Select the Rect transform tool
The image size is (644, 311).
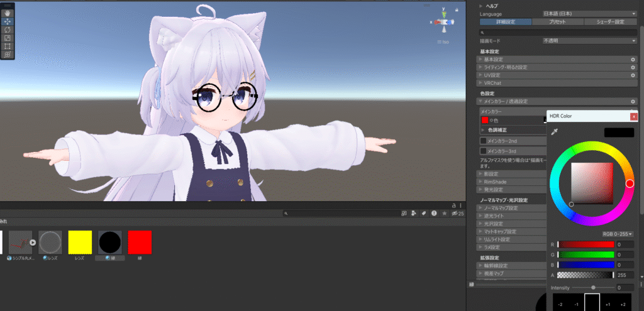[8, 46]
